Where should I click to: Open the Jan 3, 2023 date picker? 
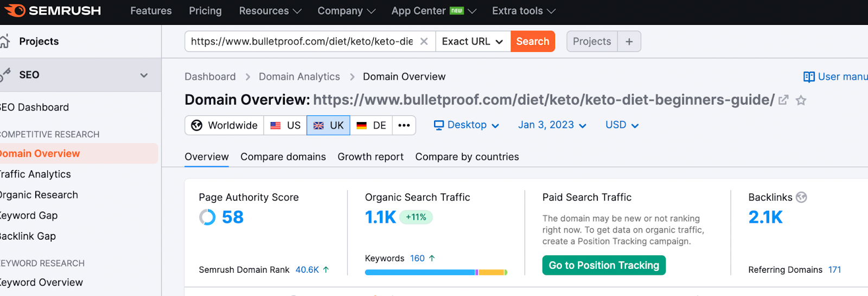click(552, 125)
